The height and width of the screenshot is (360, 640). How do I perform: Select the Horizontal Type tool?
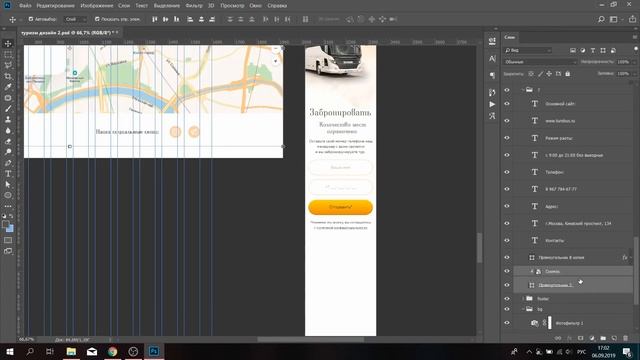(8, 174)
